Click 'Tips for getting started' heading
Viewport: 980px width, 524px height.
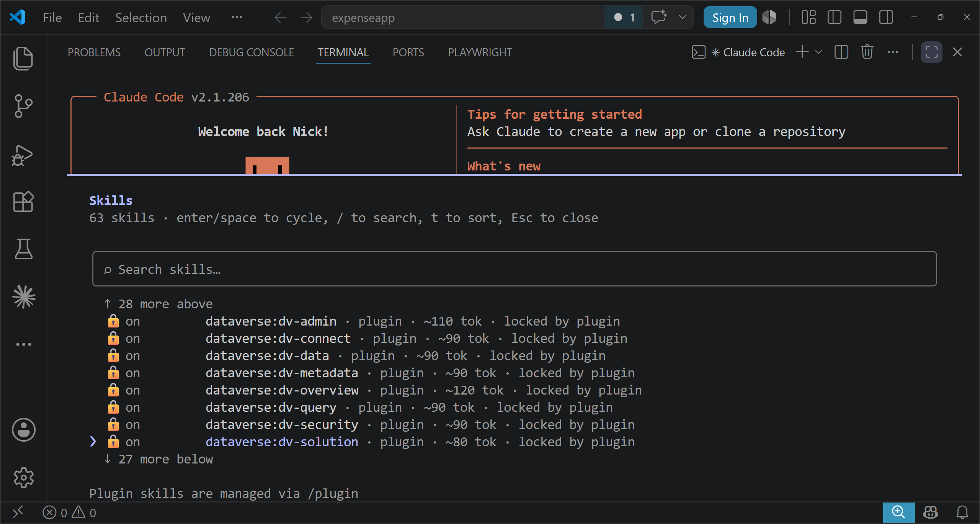[x=554, y=114]
